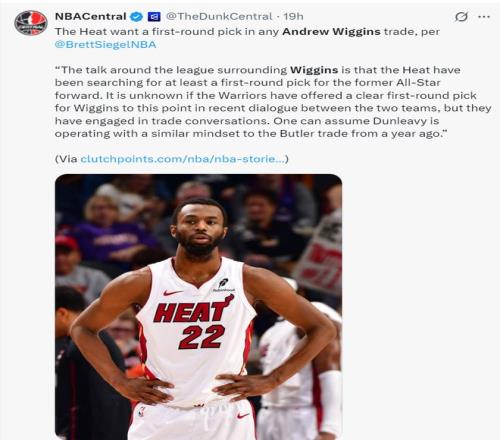
Task: Click the HEAT wordmark on the jersey
Action: 193,310
